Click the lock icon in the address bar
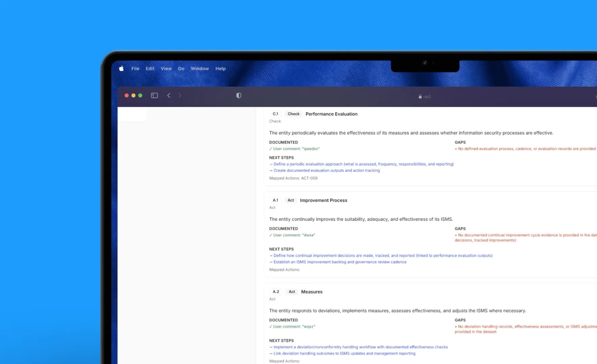Image resolution: width=597 pixels, height=364 pixels. 420,97
